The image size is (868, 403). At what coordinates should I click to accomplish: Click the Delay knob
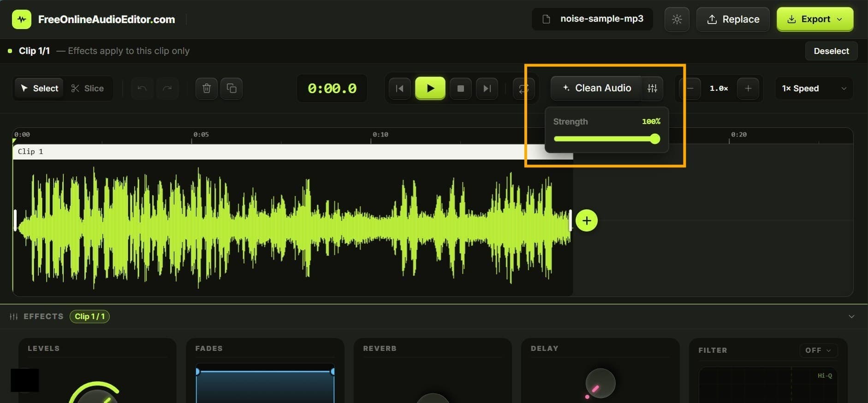(x=600, y=383)
